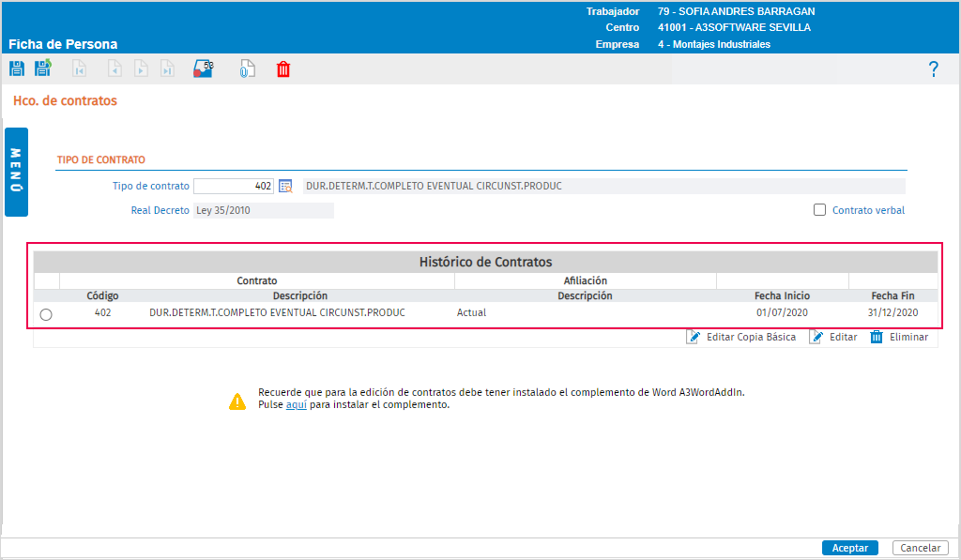Go to next record icon
Viewport: 961px width, 560px height.
click(x=141, y=68)
